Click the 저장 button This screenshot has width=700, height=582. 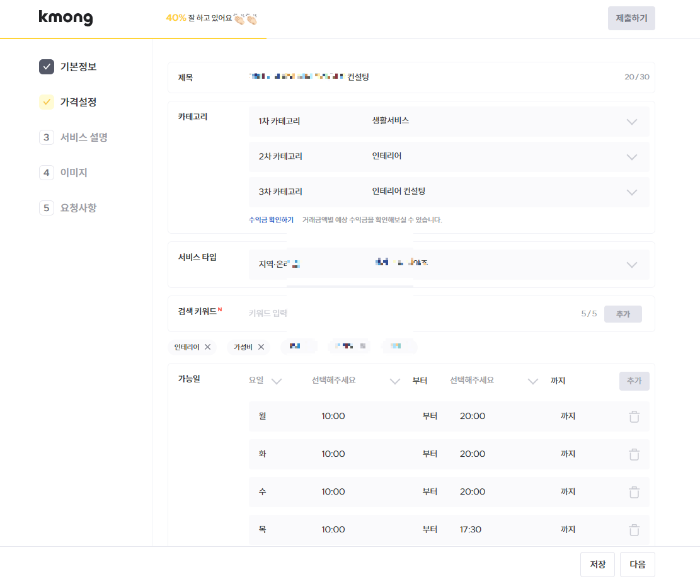pos(597,564)
